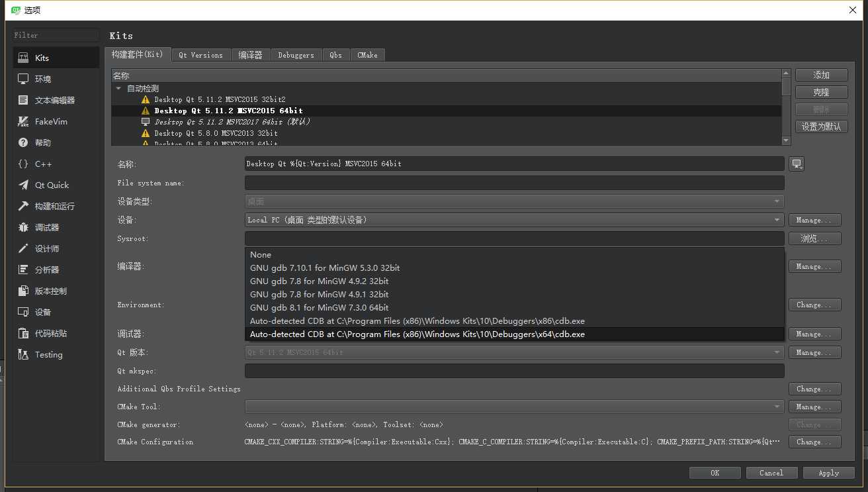Switch to the Qt Versions tab
This screenshot has width=868, height=492.
[x=201, y=55]
